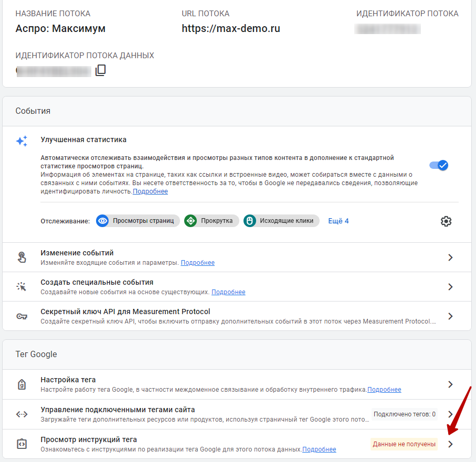Open the Настройка тега chevron

(x=450, y=384)
